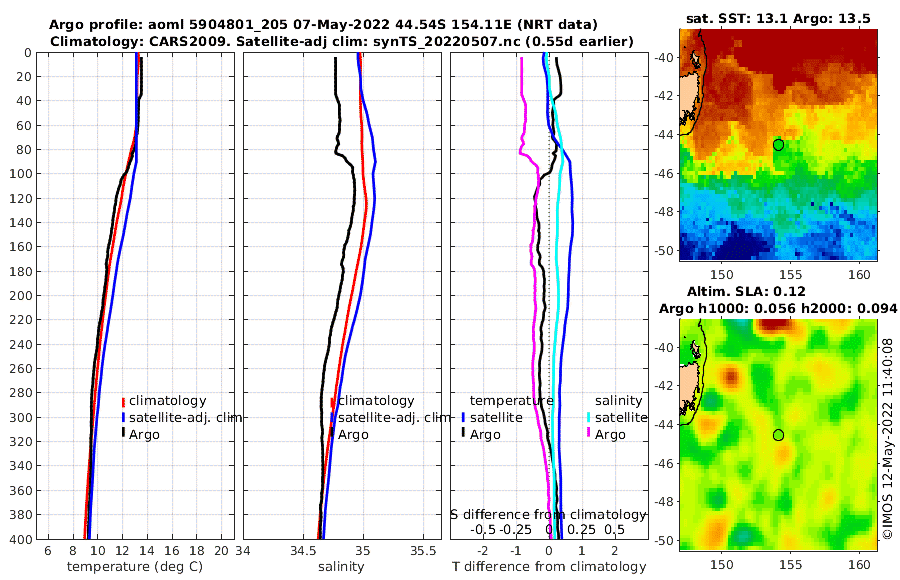Click the Argo float circle on SLA map
Image resolution: width=900 pixels, height=580 pixels.
coord(778,435)
